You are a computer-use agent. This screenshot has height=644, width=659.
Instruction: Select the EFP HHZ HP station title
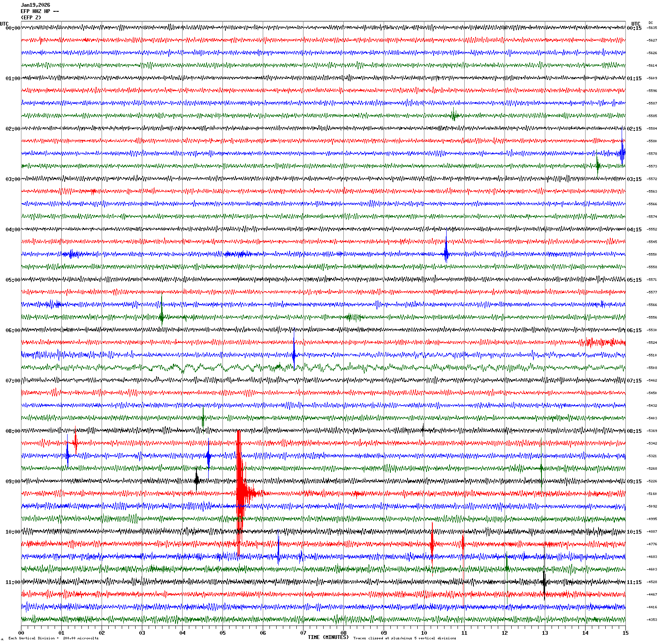[40, 11]
